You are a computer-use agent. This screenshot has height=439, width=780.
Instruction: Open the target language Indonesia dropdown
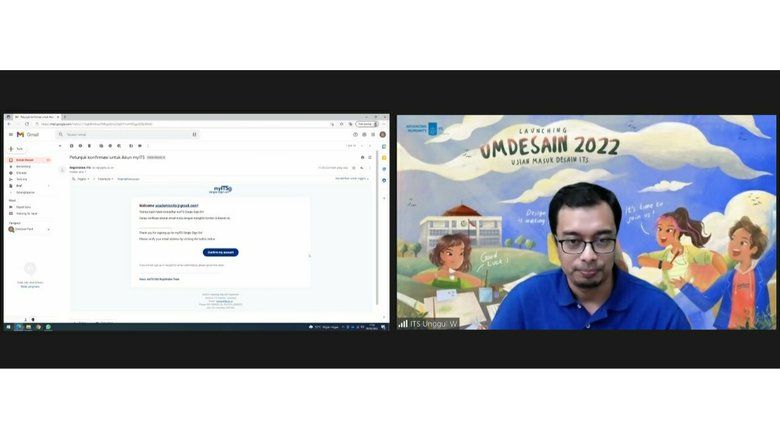(105, 179)
